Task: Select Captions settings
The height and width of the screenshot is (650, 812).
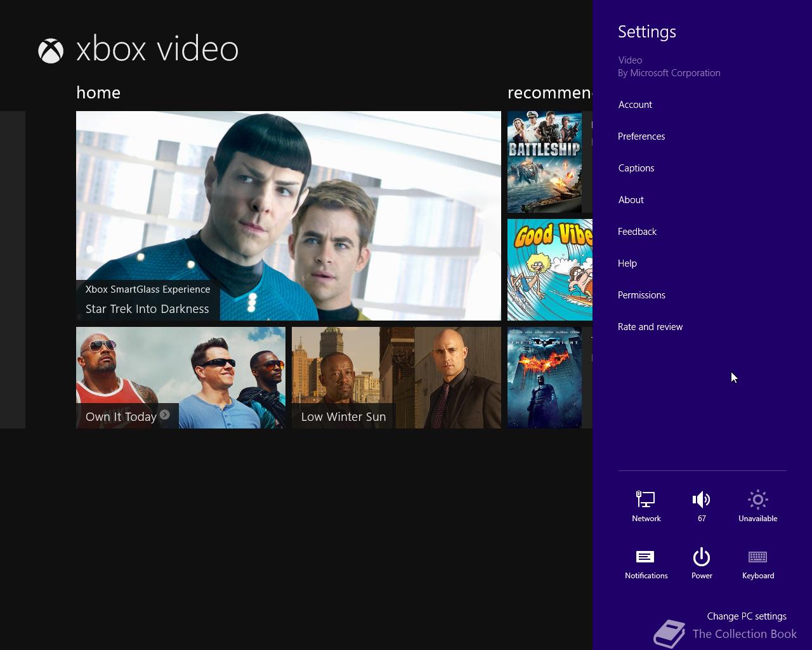Action: coord(636,168)
